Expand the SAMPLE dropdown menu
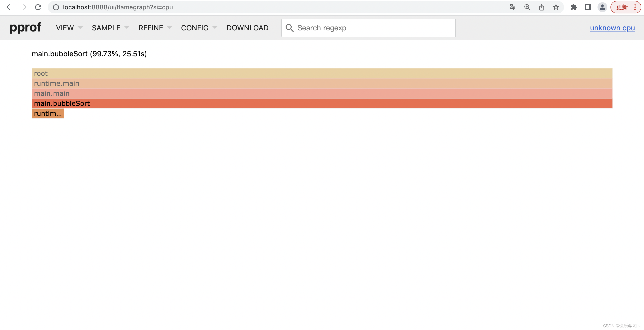 point(110,28)
